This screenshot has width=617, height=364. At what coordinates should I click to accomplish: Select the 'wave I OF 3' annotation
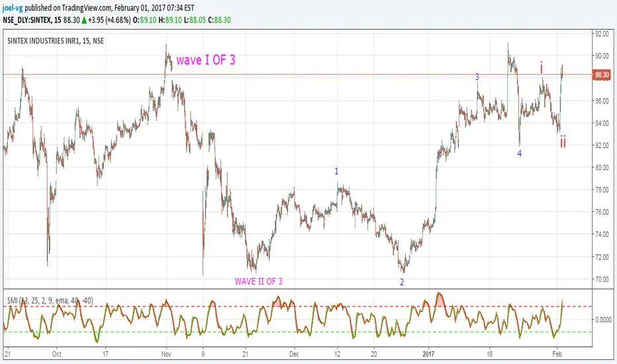point(206,60)
